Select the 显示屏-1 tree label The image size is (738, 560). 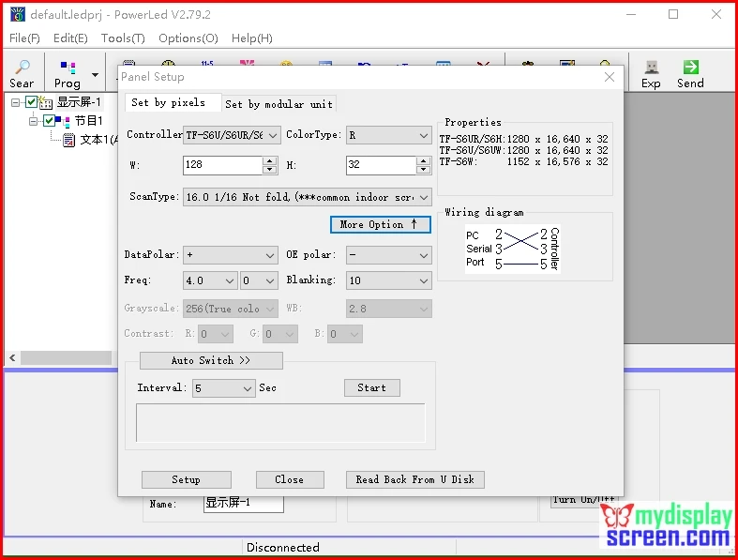click(x=79, y=101)
